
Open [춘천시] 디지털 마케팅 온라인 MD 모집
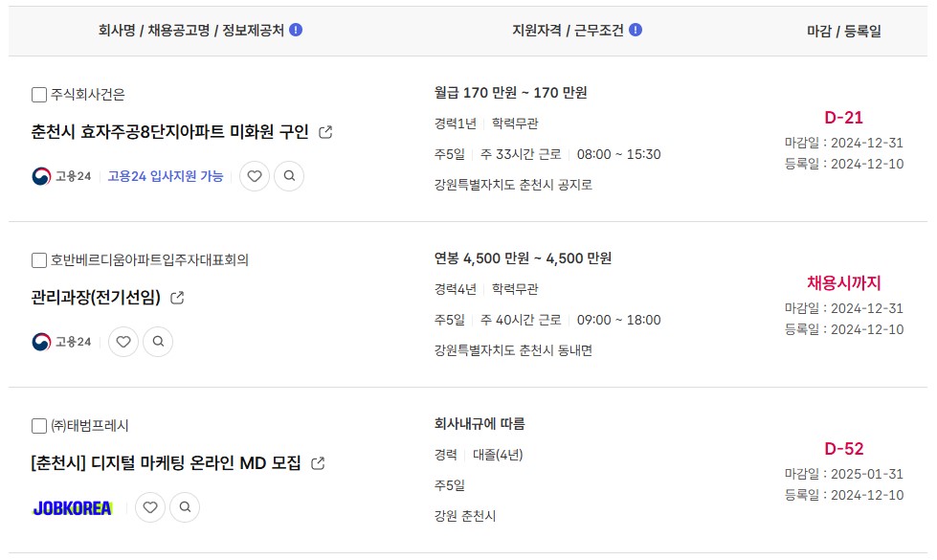(x=166, y=462)
